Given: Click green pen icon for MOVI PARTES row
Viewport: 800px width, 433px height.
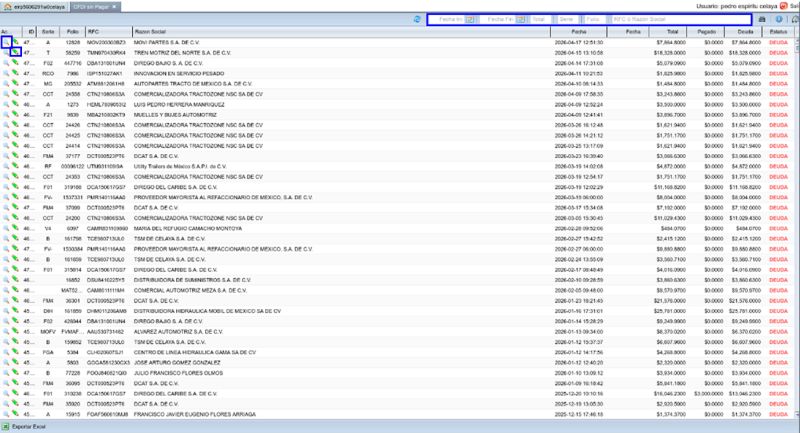Looking at the screenshot, I should click(15, 42).
